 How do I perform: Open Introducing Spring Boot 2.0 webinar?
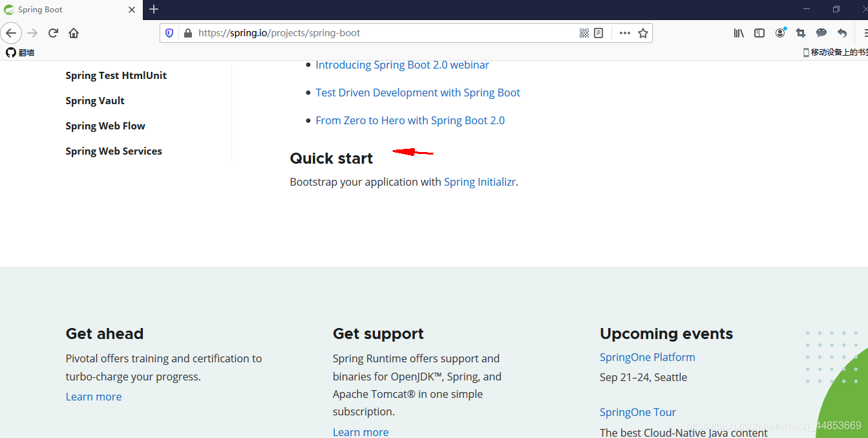(402, 65)
